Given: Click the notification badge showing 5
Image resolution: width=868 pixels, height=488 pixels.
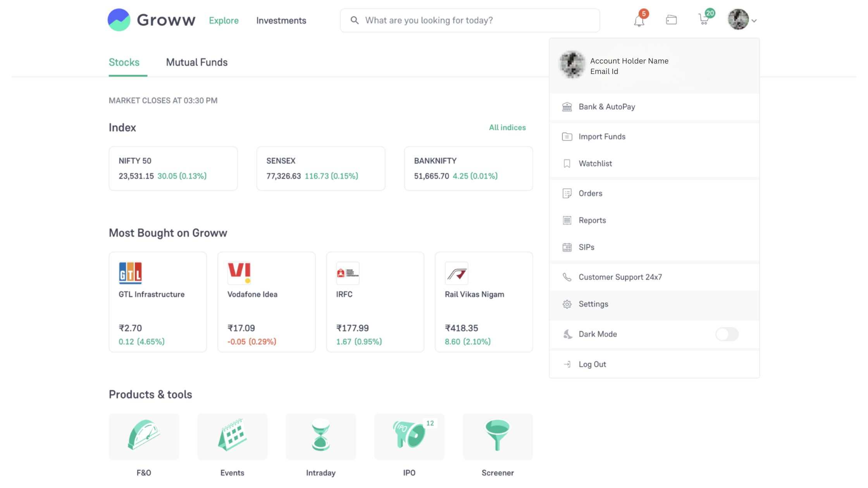Looking at the screenshot, I should point(644,14).
